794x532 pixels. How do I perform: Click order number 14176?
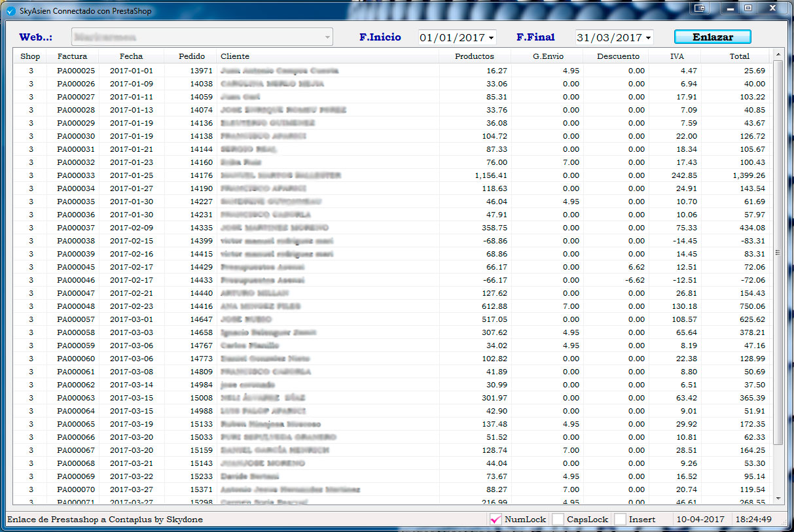point(202,175)
